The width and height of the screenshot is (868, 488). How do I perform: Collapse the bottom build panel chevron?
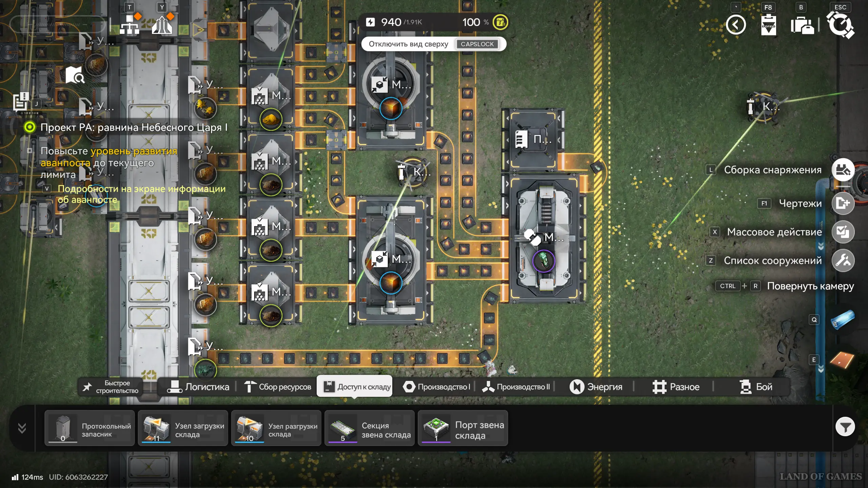[x=22, y=428]
